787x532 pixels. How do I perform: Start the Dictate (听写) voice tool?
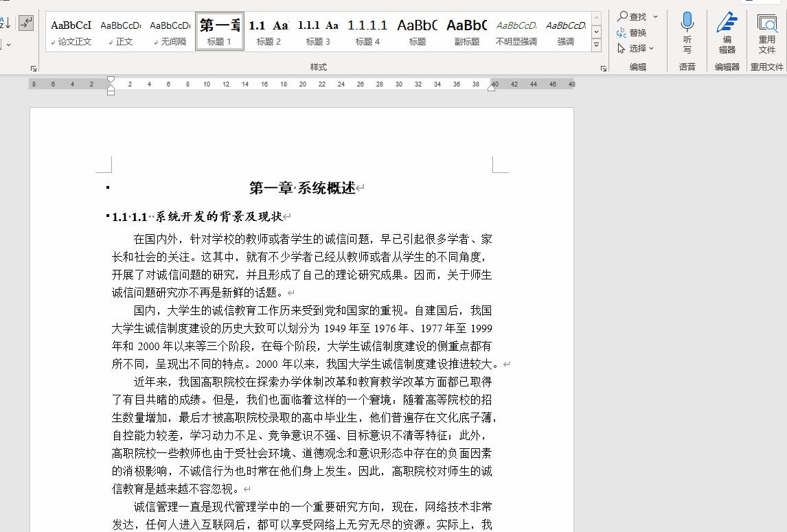pos(687,31)
